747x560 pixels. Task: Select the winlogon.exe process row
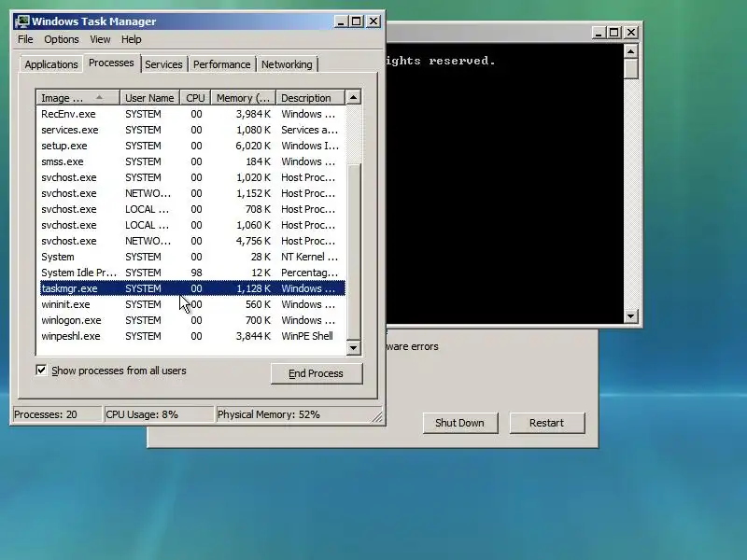(192, 320)
